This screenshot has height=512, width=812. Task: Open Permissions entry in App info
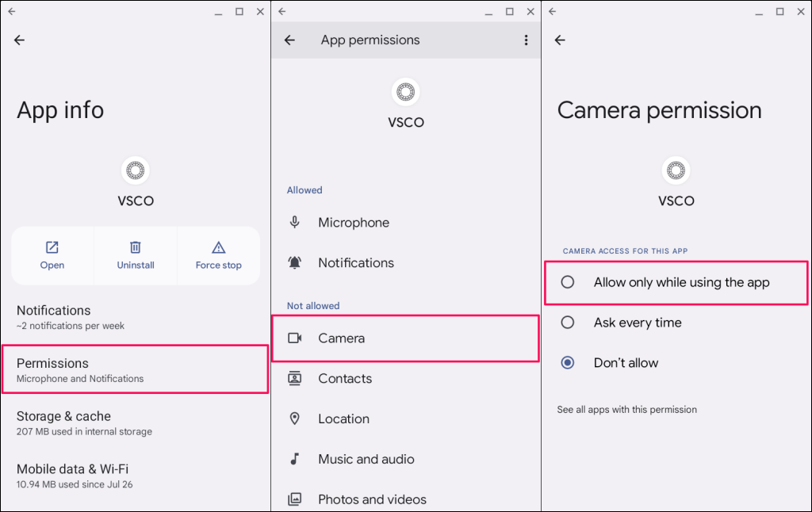135,370
